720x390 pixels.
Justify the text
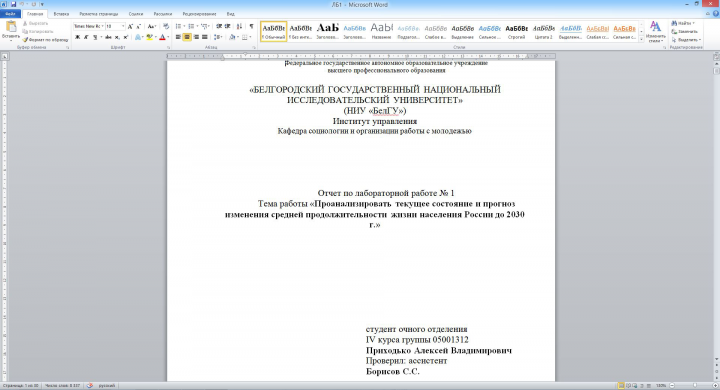point(205,37)
